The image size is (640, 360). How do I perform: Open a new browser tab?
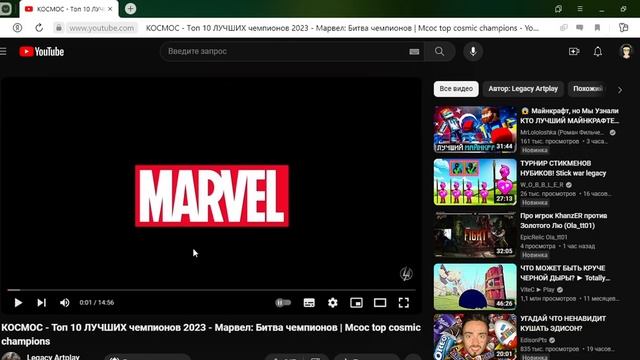pos(130,9)
